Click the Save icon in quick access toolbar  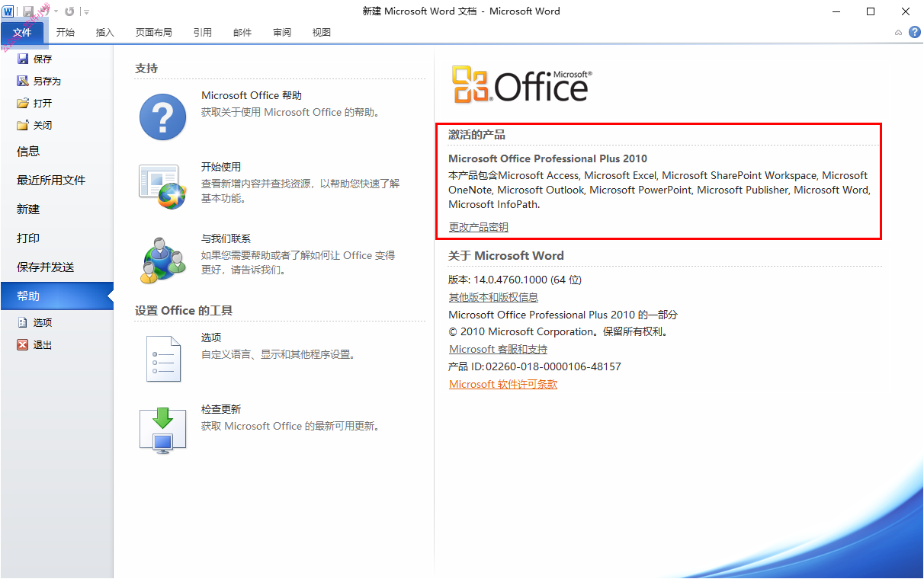28,11
